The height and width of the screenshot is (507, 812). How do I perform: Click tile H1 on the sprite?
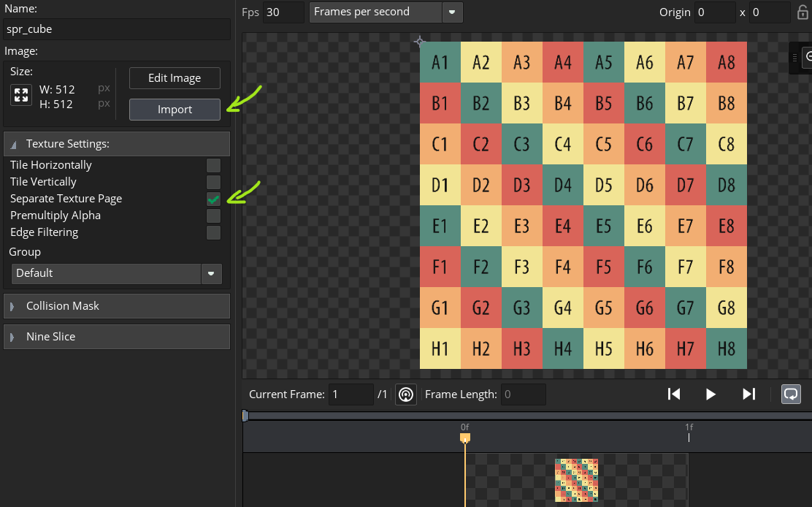tap(440, 348)
